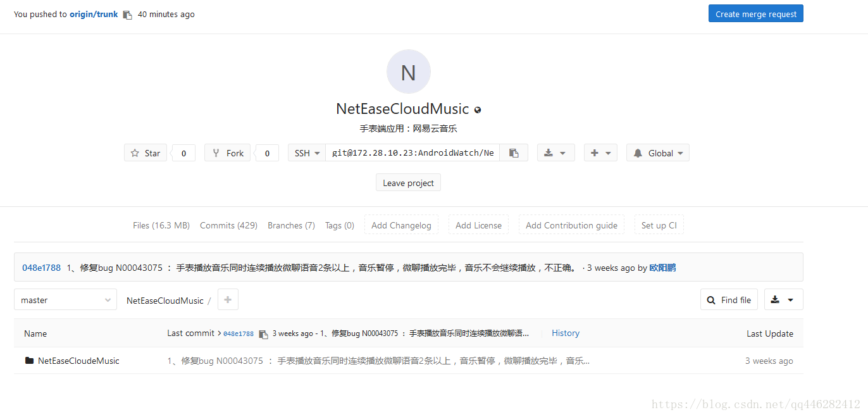Click the plus button next to breadcrumb

tap(228, 300)
